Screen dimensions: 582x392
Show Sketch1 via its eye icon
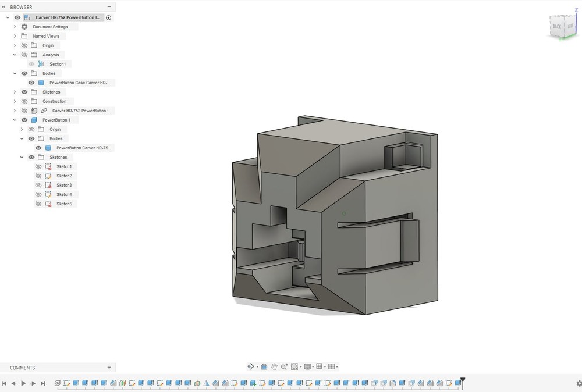pyautogui.click(x=38, y=166)
